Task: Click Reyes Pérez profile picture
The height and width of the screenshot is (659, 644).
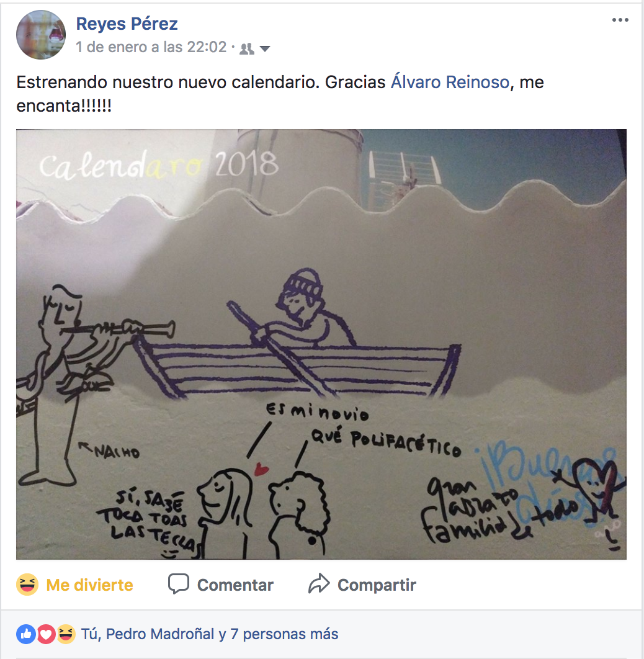Action: (x=41, y=35)
